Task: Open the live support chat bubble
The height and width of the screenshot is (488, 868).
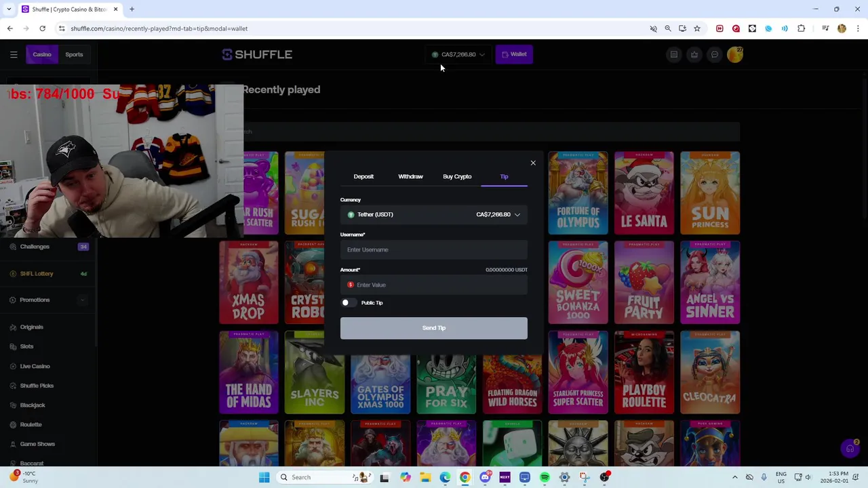Action: coord(850,449)
